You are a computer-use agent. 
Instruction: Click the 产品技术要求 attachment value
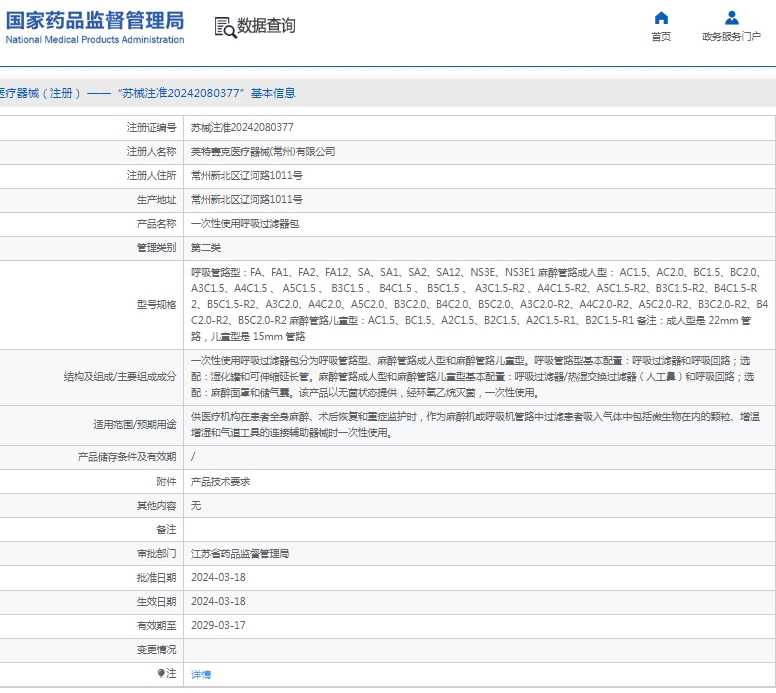pyautogui.click(x=220, y=481)
